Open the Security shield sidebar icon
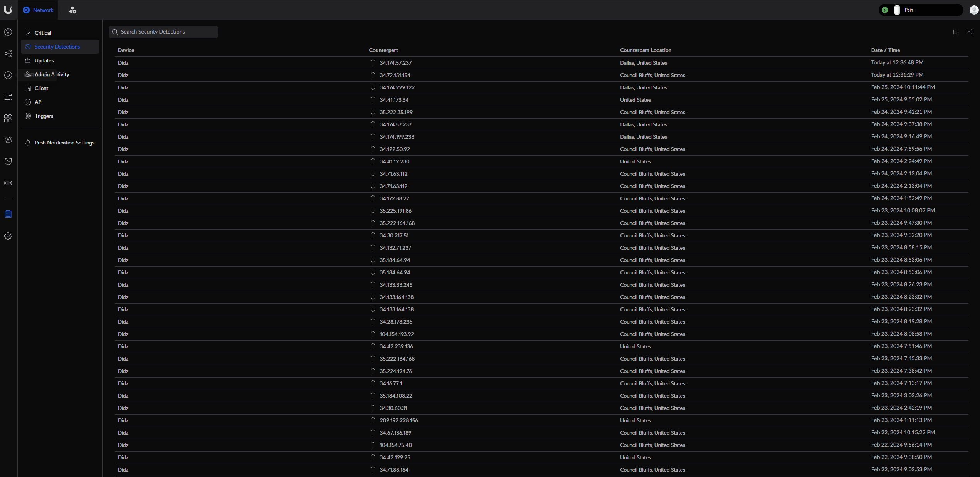 pyautogui.click(x=8, y=161)
